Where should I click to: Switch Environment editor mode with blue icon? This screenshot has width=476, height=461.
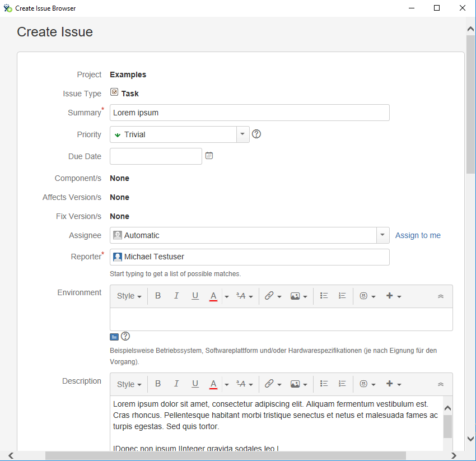coord(114,337)
